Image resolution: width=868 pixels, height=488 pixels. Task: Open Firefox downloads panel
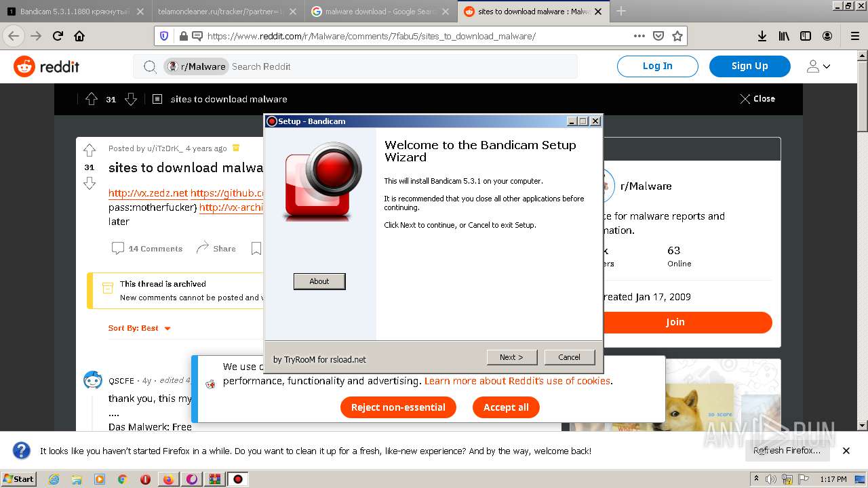(762, 36)
